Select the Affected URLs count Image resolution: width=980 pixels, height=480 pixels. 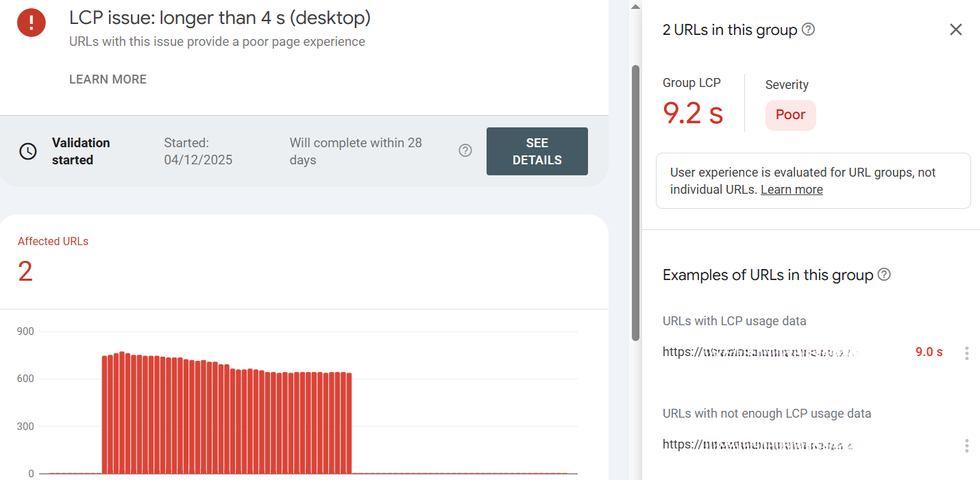pos(25,271)
